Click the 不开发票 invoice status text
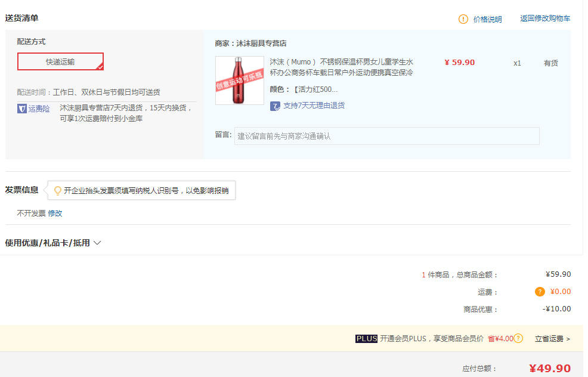The width and height of the screenshot is (588, 377). coord(31,214)
